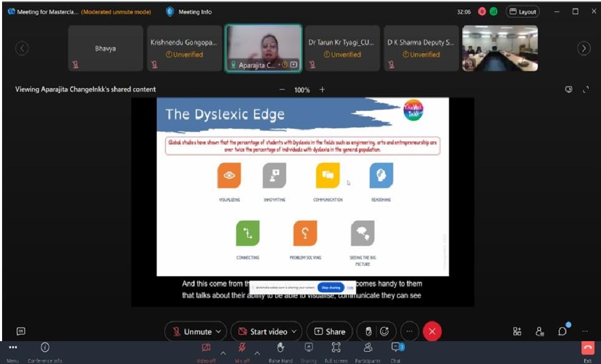This screenshot has width=601, height=364.
Task: Select the meeting room video thumbnail
Action: [500, 48]
